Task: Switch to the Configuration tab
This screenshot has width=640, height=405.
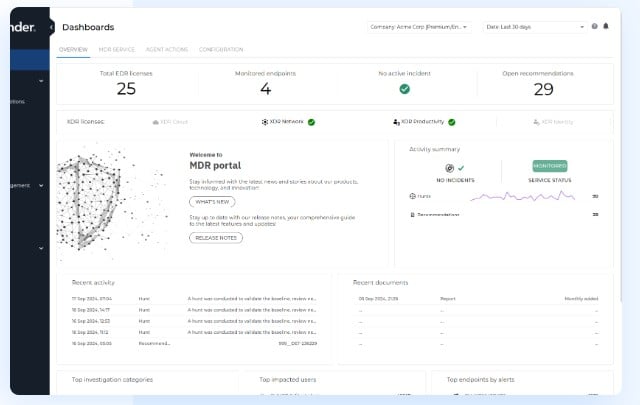Action: [x=221, y=49]
